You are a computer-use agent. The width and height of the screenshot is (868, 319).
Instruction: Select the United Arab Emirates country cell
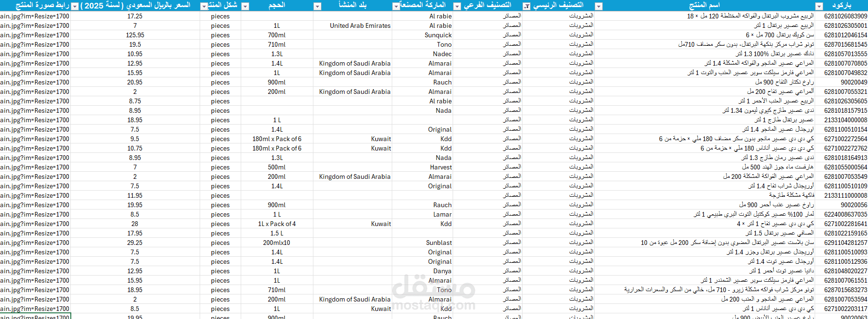point(353,25)
